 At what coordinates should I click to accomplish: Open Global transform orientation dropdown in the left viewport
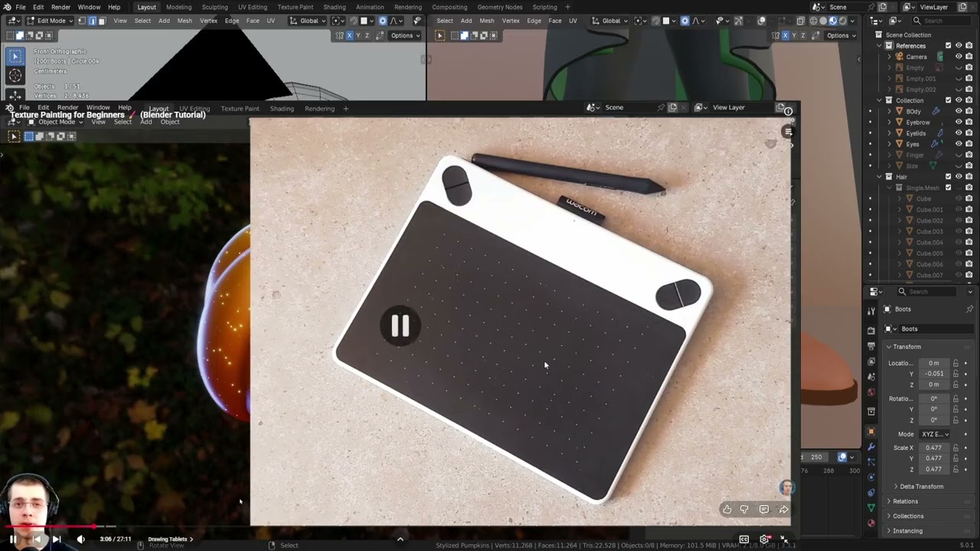(309, 21)
